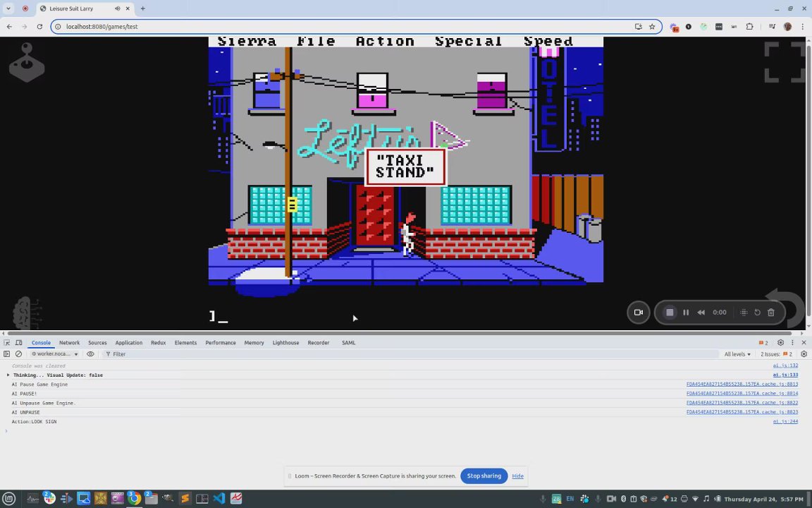Create live expression with eye icon

90,354
